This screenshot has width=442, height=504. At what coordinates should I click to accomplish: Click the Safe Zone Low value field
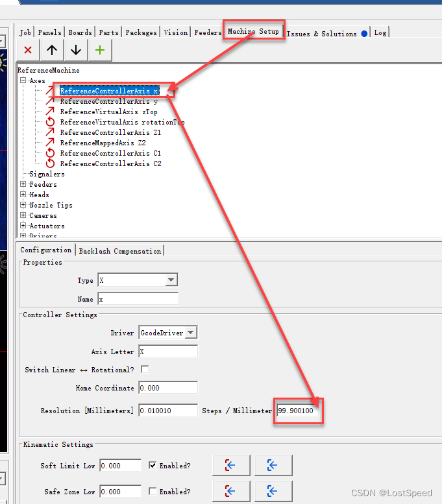pyautogui.click(x=120, y=492)
